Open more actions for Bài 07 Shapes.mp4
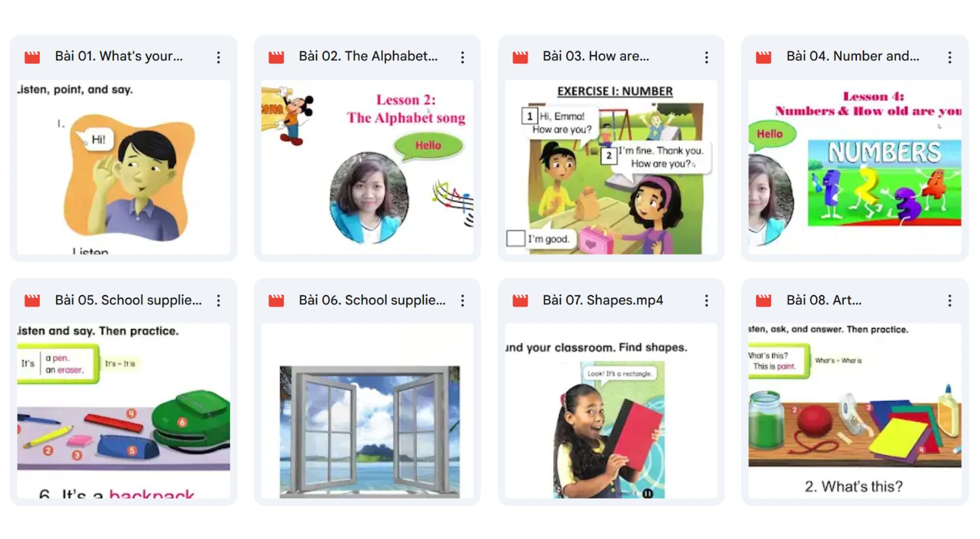Image resolution: width=980 pixels, height=539 pixels. click(706, 301)
